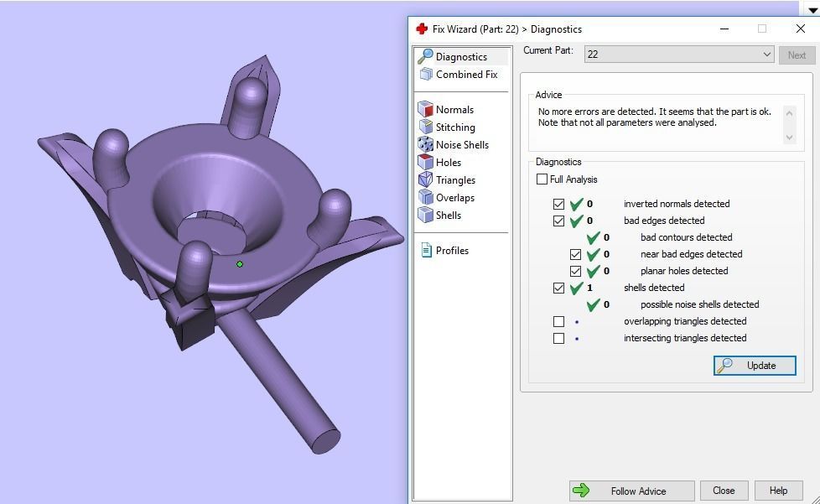This screenshot has width=820, height=504.
Task: Enable the Full Analysis checkbox
Action: (542, 179)
